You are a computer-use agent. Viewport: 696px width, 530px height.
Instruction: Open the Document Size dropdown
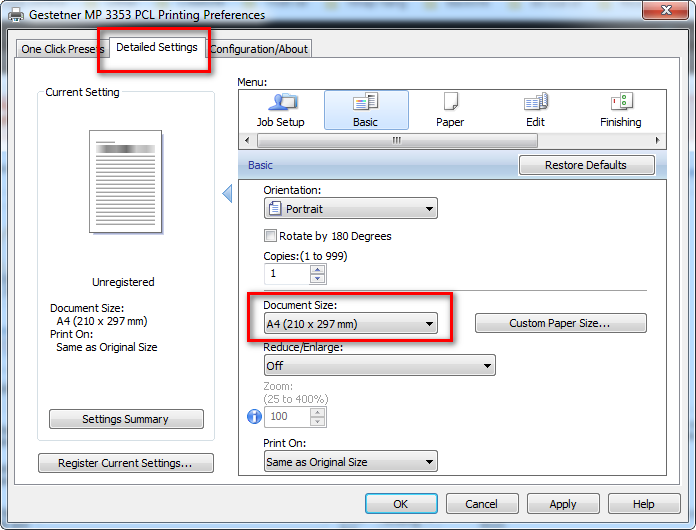(351, 324)
